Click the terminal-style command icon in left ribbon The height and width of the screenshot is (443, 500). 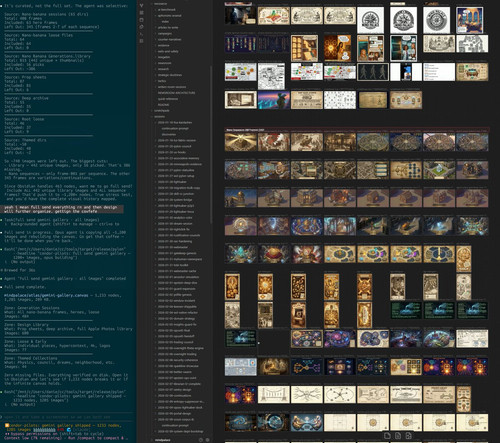(141, 34)
